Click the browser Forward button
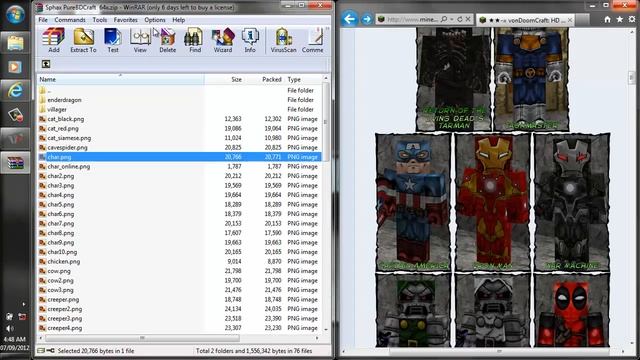The image size is (640, 360). click(367, 19)
